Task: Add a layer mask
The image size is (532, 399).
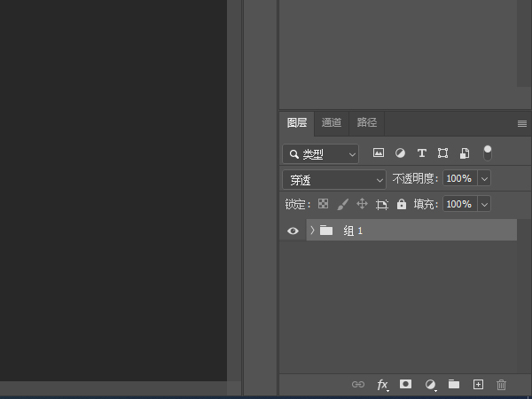Action: pyautogui.click(x=406, y=384)
